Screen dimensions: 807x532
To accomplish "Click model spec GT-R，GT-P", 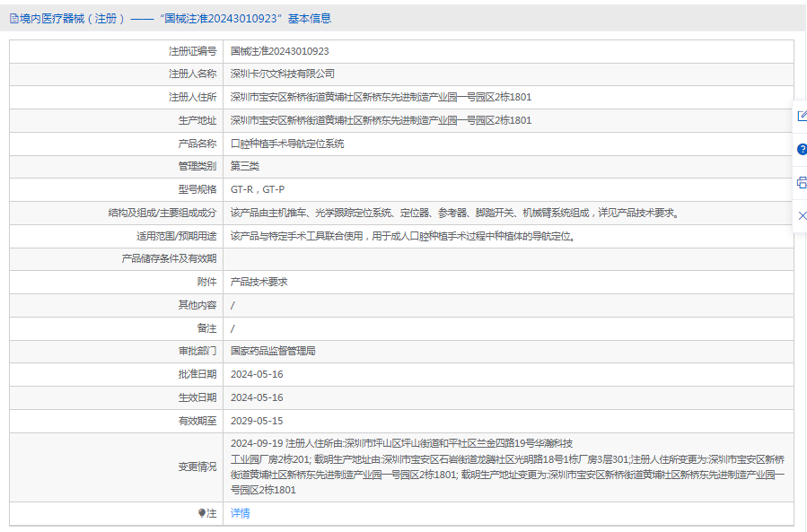I will tap(258, 189).
